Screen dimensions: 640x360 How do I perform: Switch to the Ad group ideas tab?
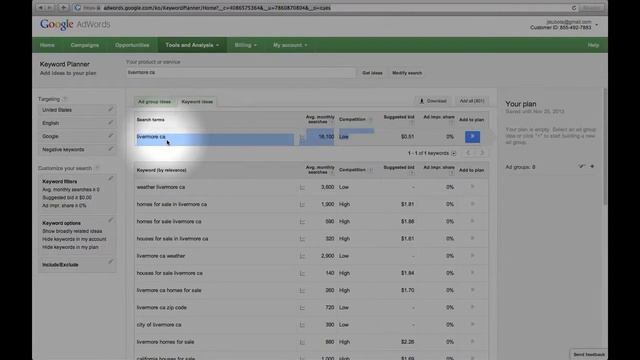154,102
